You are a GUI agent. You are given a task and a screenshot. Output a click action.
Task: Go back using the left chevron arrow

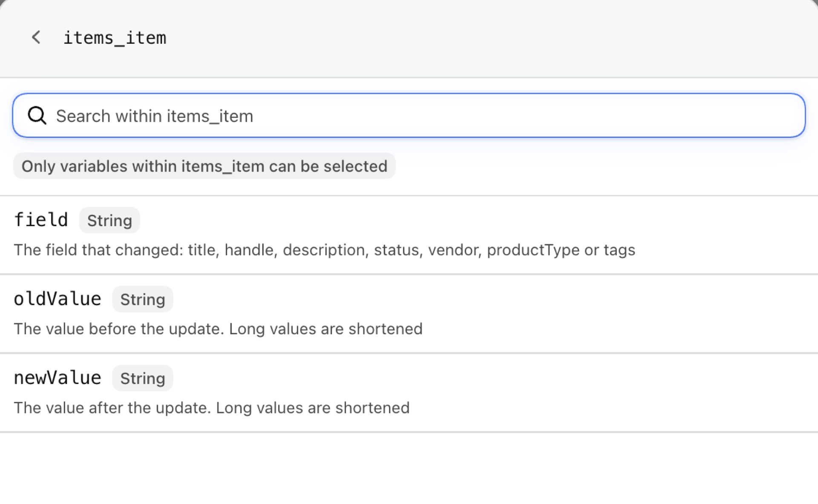(37, 37)
